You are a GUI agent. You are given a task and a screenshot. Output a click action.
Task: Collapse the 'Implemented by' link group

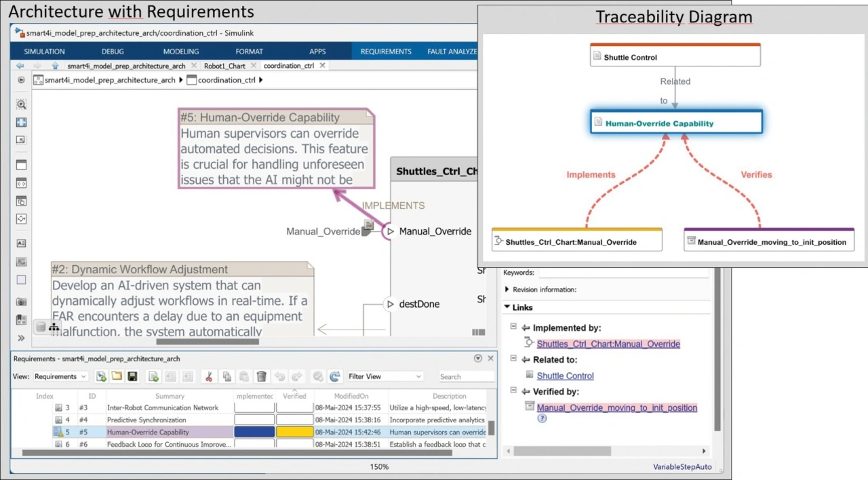513,327
